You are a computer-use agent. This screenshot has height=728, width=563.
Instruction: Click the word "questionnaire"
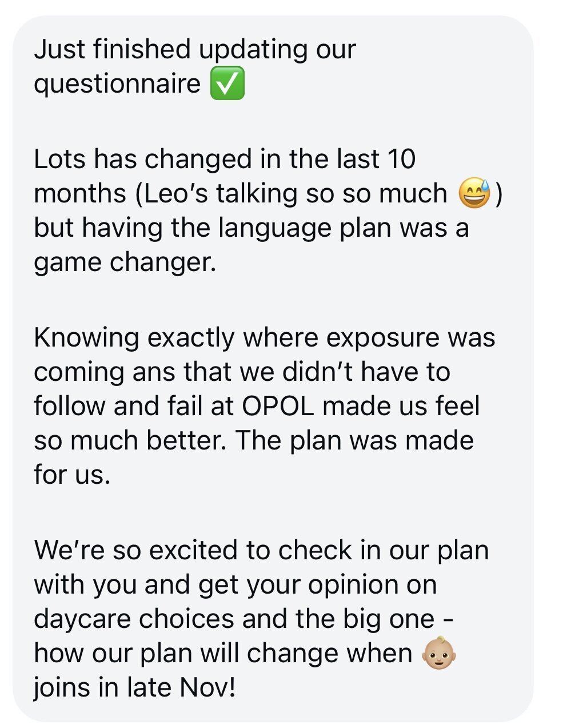[117, 84]
